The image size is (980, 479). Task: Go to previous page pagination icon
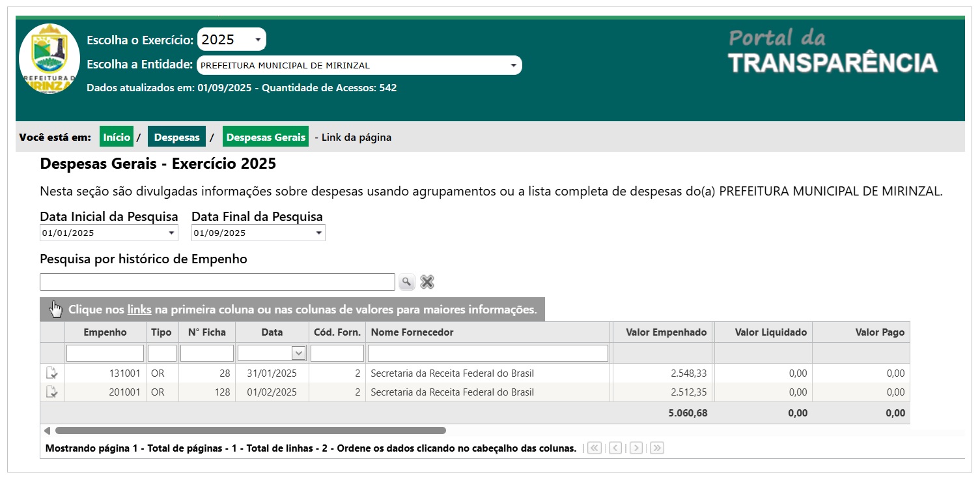coord(615,448)
